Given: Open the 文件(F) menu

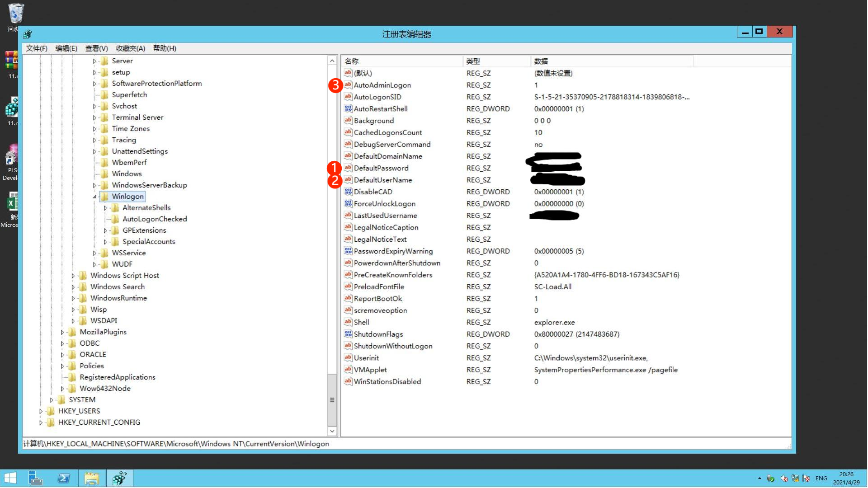Looking at the screenshot, I should (x=37, y=48).
